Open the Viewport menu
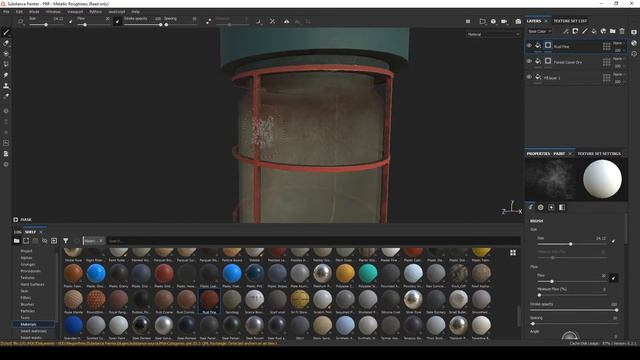The width and height of the screenshot is (640, 360). coord(75,12)
